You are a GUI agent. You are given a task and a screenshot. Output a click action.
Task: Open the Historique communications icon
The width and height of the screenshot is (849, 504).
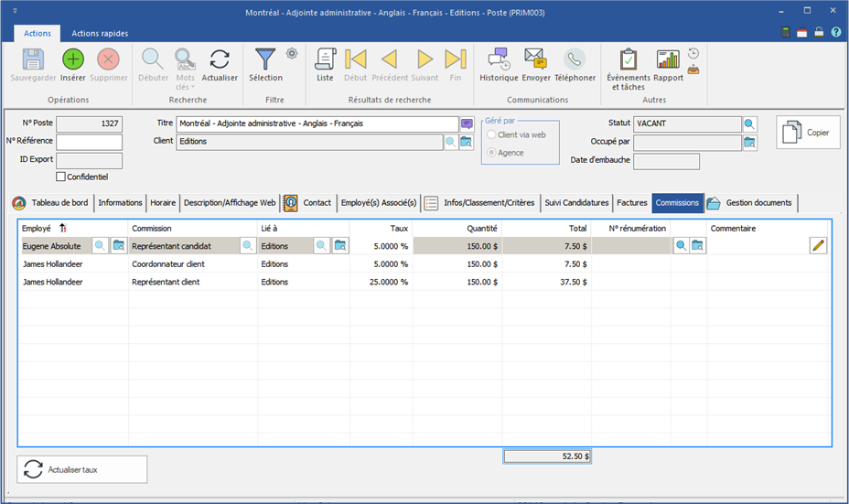pyautogui.click(x=499, y=60)
